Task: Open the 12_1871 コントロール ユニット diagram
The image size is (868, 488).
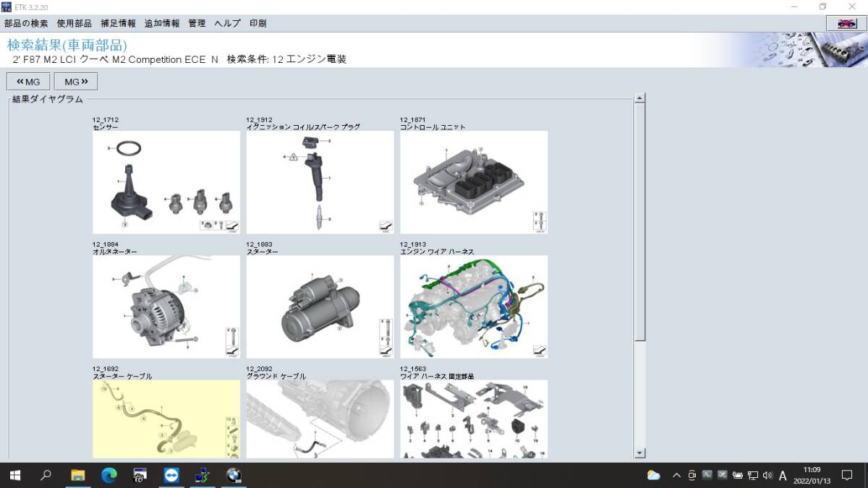Action: point(474,182)
